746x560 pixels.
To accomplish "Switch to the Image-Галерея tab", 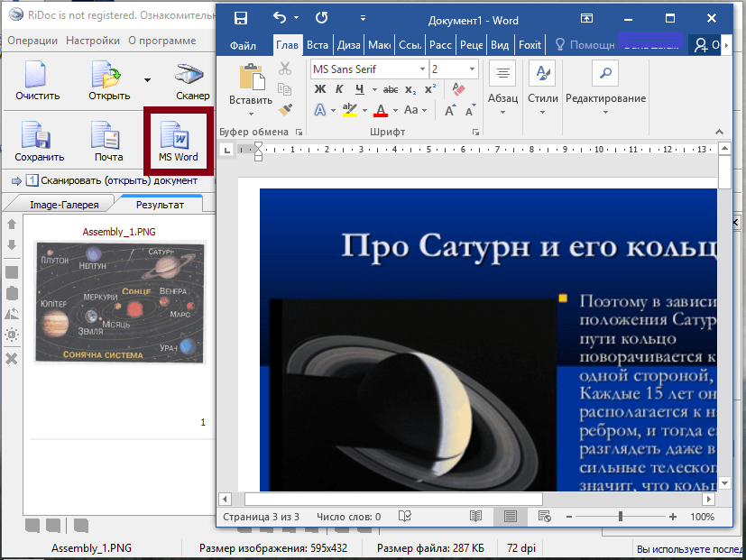I will point(64,205).
